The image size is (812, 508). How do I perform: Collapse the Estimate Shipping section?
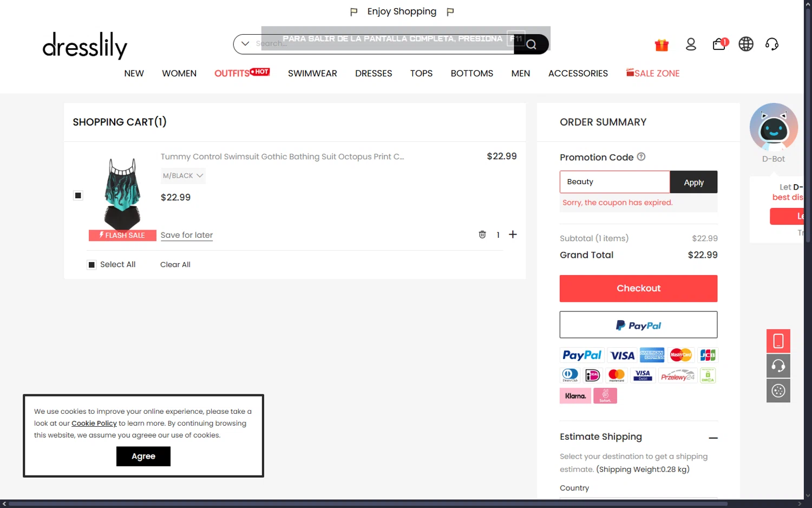click(x=713, y=438)
